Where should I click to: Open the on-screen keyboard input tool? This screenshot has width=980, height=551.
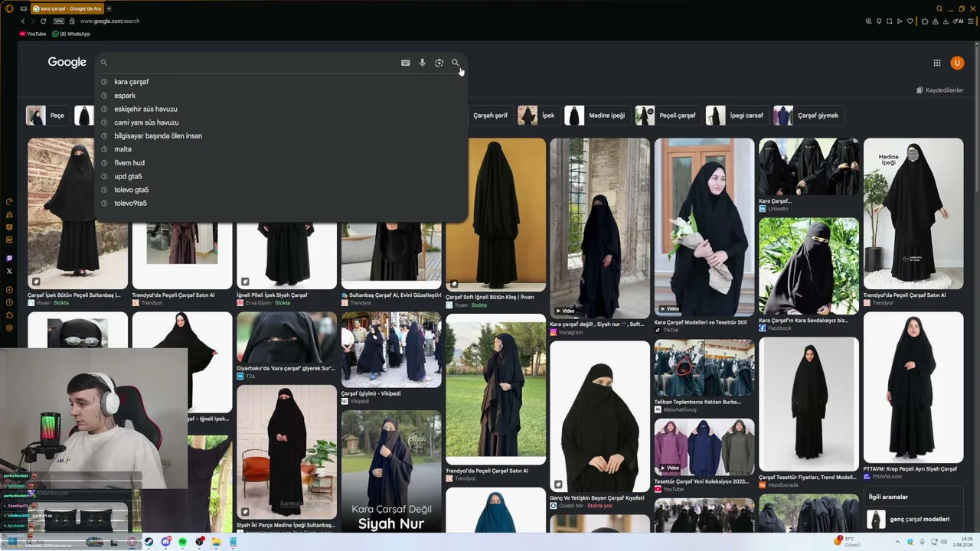tap(405, 63)
